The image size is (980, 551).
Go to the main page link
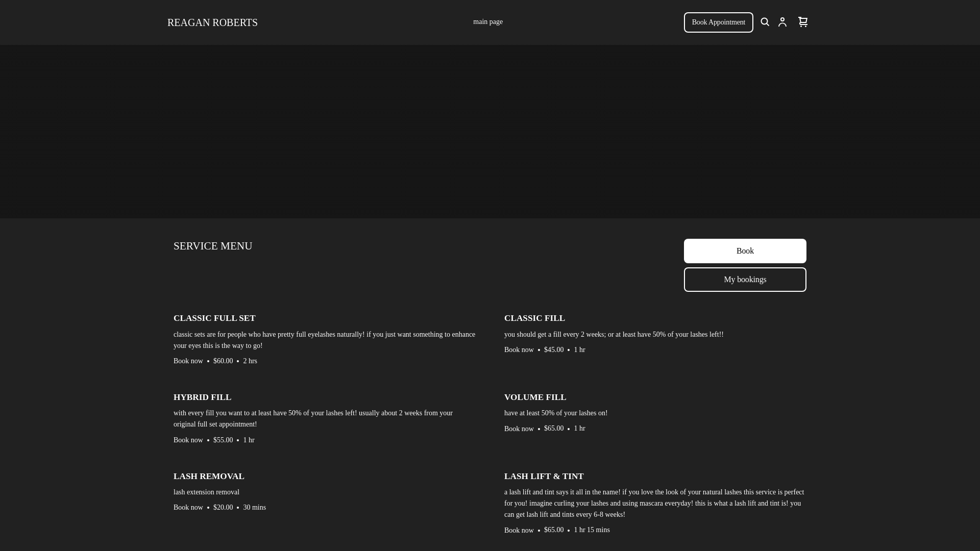coord(488,22)
